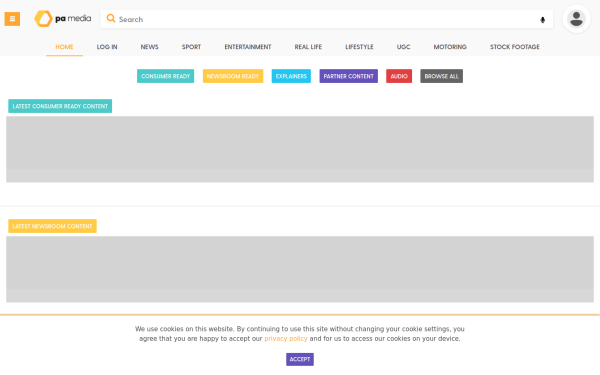Click the red Audio button
Viewport: 600px width, 375px height.
coord(399,76)
